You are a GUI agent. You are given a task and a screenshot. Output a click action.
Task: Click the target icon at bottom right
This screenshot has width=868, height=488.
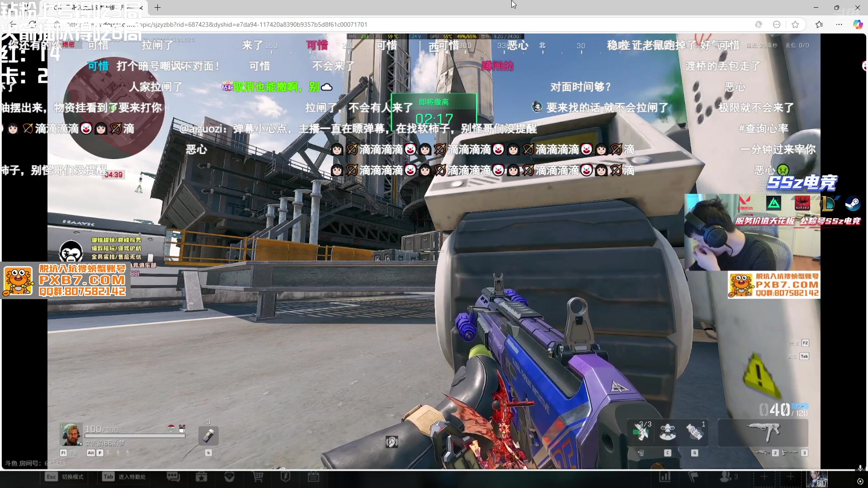click(860, 482)
